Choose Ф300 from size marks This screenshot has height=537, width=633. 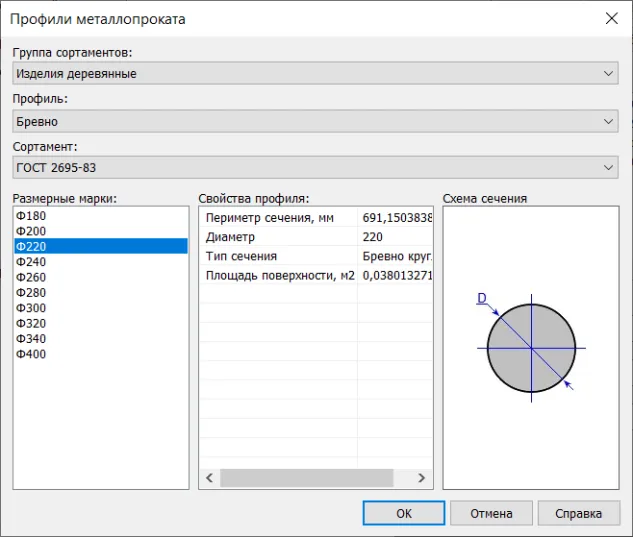pyautogui.click(x=32, y=308)
